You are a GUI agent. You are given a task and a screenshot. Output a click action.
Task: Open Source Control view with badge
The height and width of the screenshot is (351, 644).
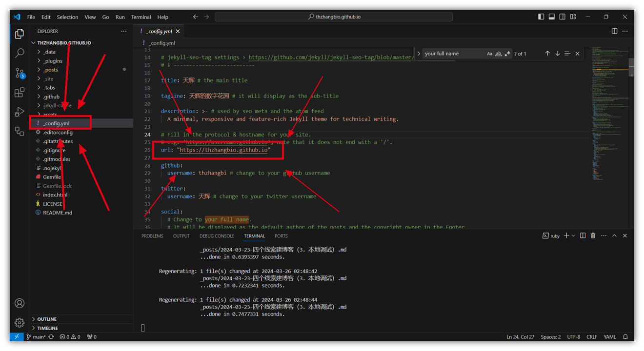pos(20,73)
